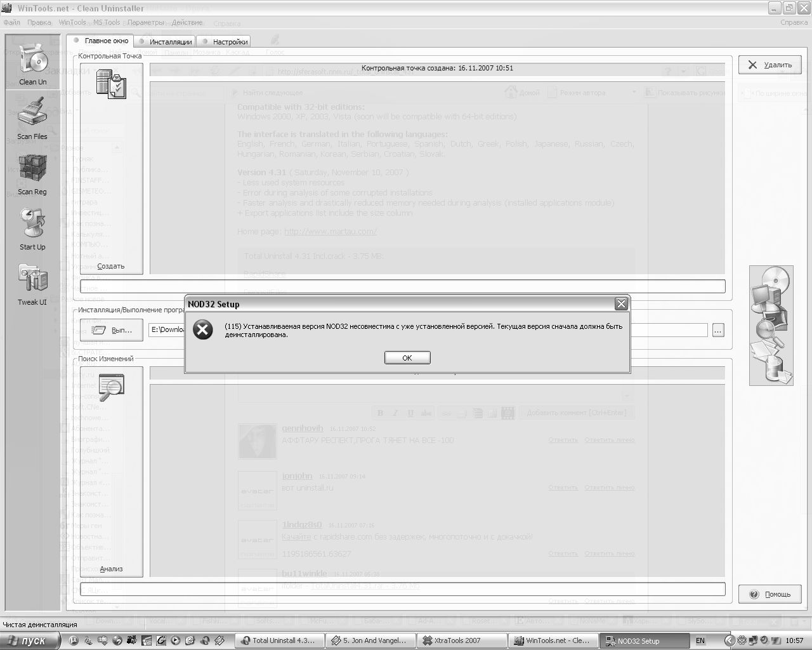Select NOD32 Setup taskbar button
The width and height of the screenshot is (812, 650).
coord(645,640)
